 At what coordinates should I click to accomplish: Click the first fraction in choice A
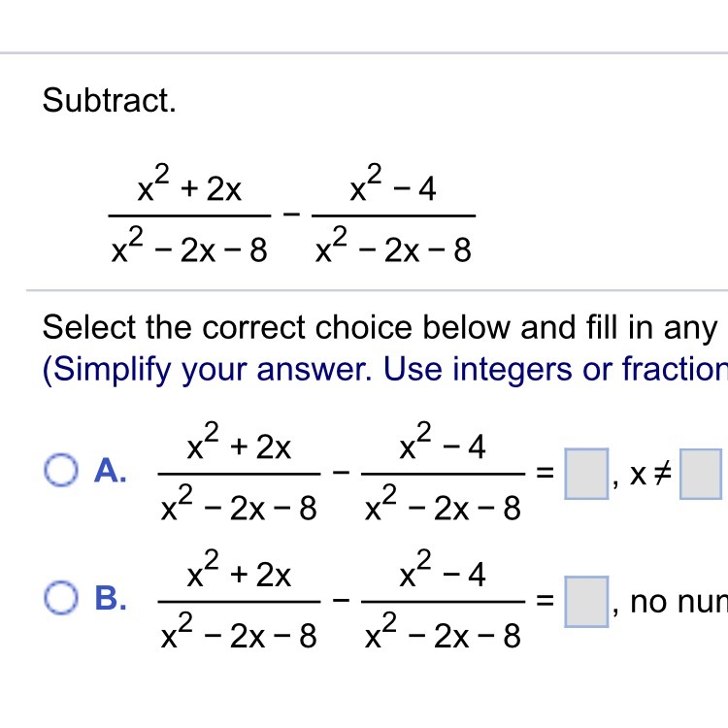click(238, 473)
